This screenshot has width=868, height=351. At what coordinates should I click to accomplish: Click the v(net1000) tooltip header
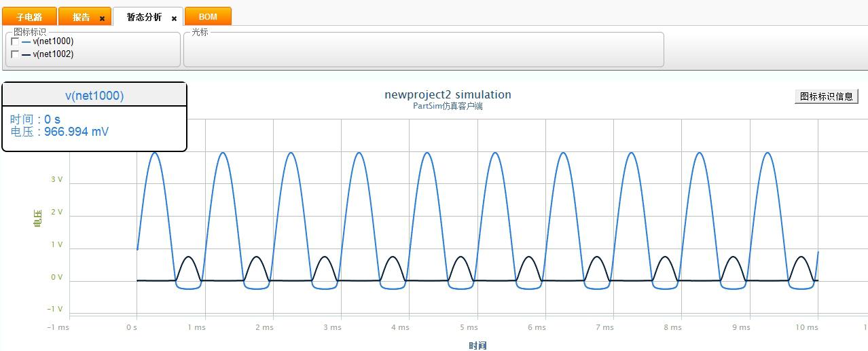point(94,96)
